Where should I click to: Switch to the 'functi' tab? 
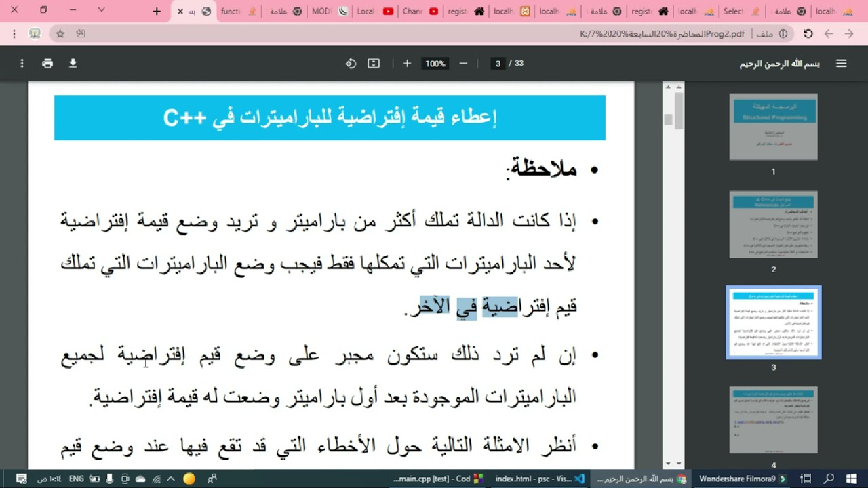237,12
